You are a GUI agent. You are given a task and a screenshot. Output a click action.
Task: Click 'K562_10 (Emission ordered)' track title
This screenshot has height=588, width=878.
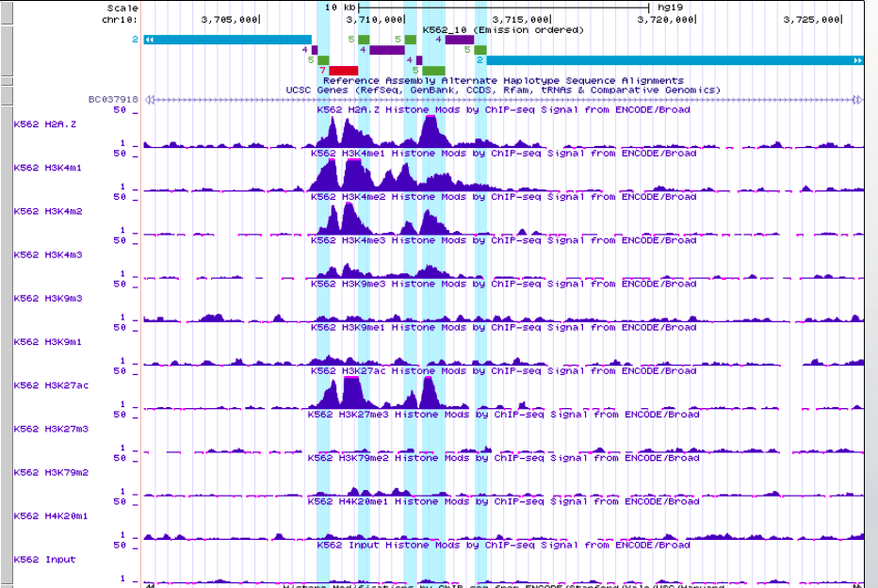[503, 30]
